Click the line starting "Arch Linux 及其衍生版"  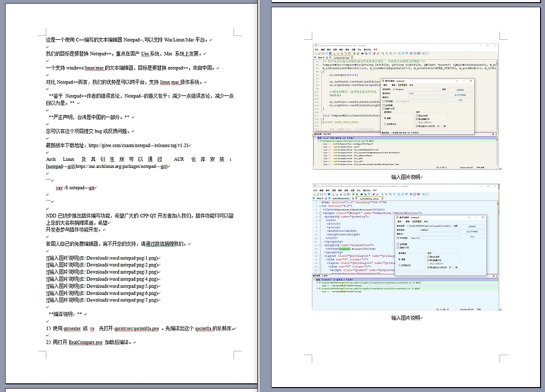click(140, 159)
